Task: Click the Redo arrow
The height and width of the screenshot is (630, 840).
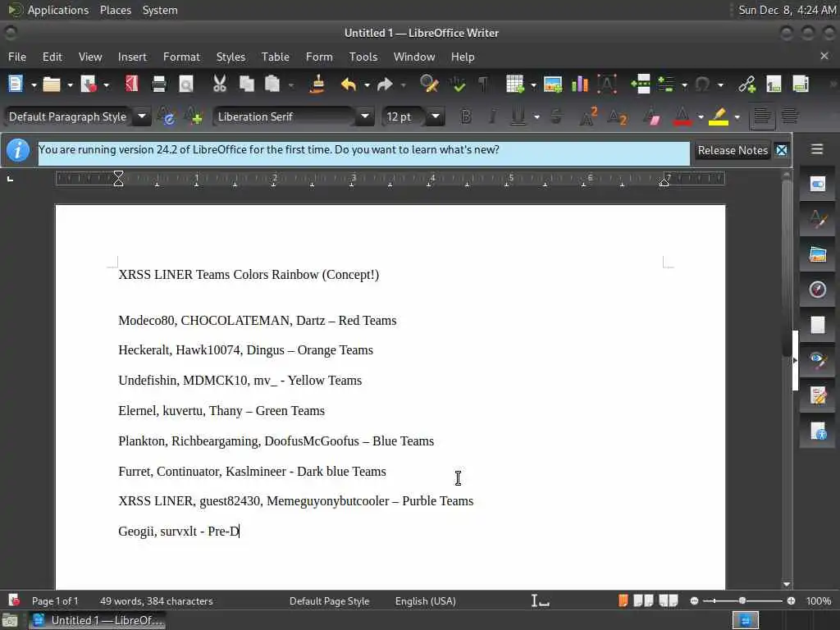Action: [385, 84]
